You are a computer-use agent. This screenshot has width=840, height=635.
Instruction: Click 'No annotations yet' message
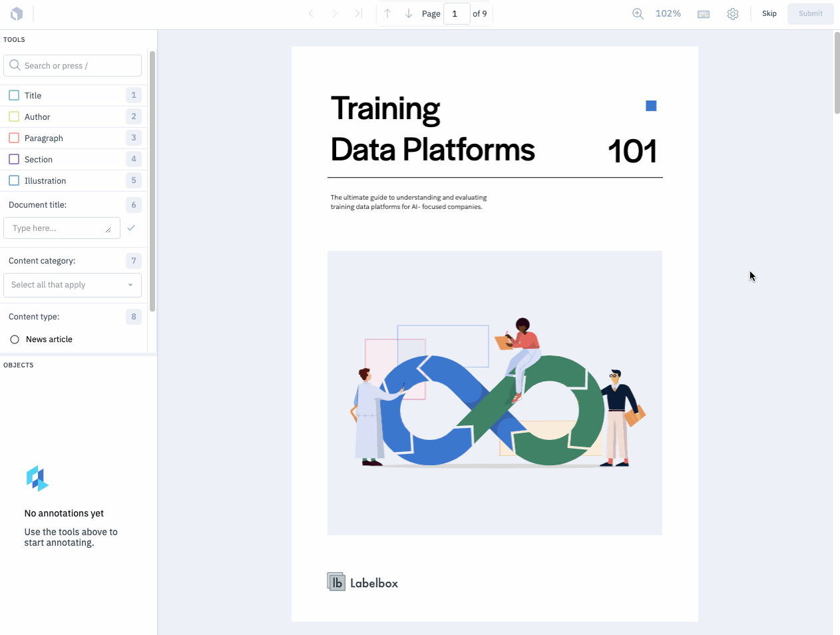coord(64,513)
